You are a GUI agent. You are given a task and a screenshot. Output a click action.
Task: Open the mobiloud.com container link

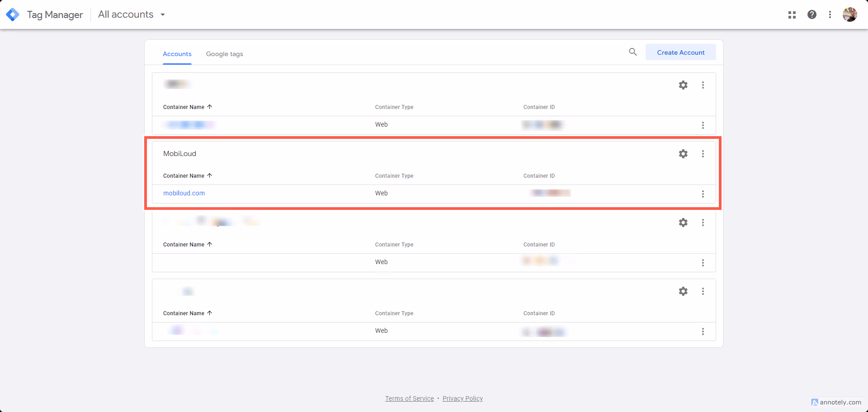184,193
